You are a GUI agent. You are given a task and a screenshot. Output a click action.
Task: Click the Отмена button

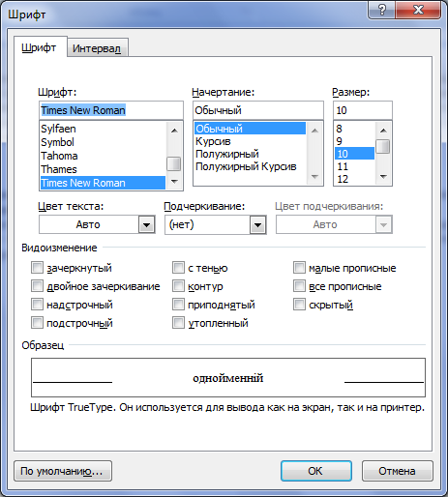397,471
